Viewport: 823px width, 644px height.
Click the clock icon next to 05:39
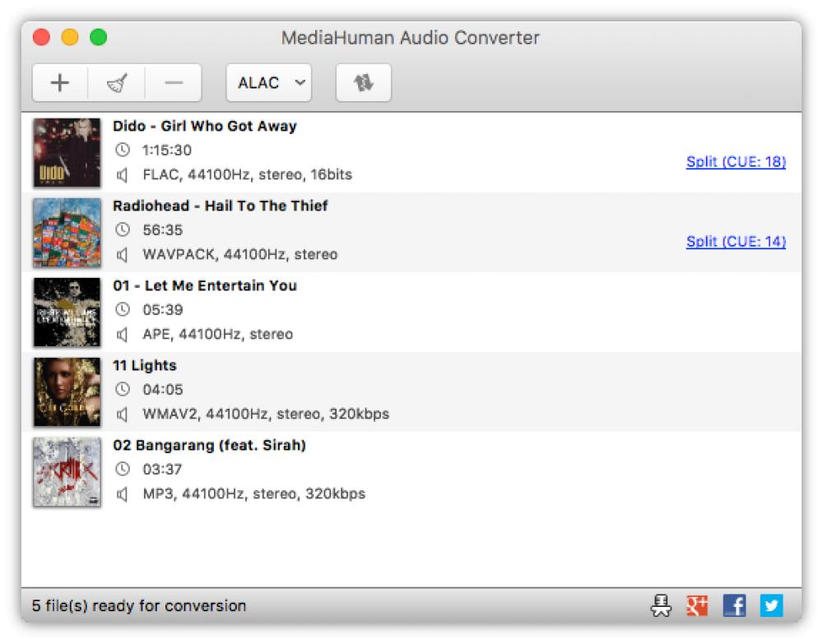tap(123, 310)
